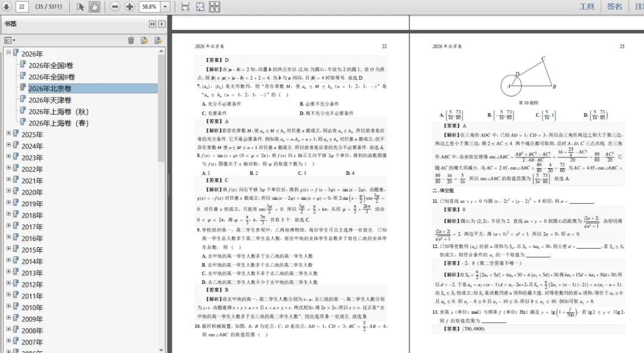Viewport: 644px width, 353px height.
Task: Click the bookmark panel scrollbar thumb
Action: [x=162, y=108]
